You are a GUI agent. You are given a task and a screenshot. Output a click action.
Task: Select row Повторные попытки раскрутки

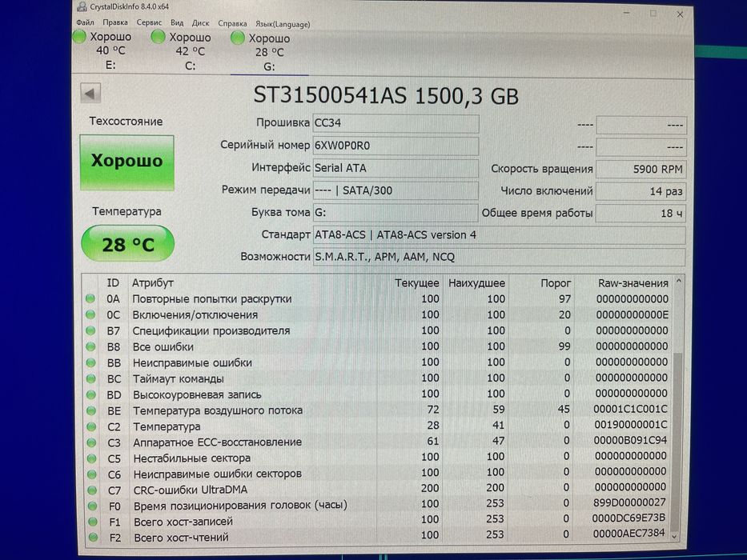(376, 298)
